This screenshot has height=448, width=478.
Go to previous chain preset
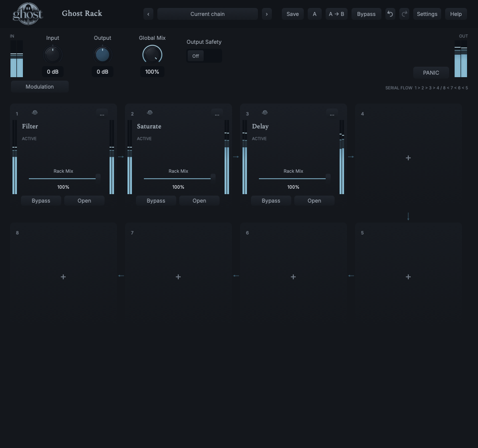[148, 14]
